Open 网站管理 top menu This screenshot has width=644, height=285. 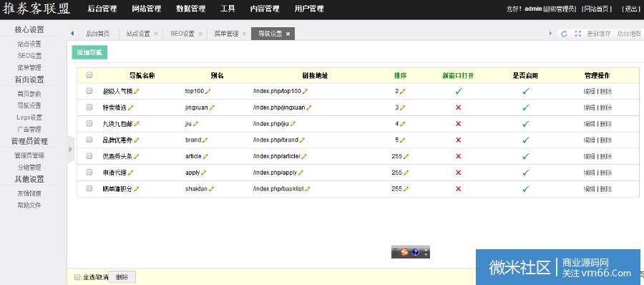coord(147,9)
